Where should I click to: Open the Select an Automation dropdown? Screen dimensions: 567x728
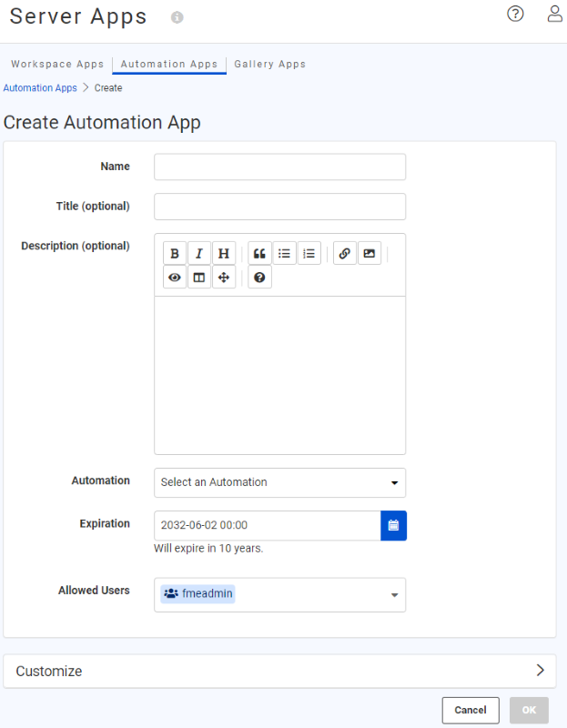[280, 482]
